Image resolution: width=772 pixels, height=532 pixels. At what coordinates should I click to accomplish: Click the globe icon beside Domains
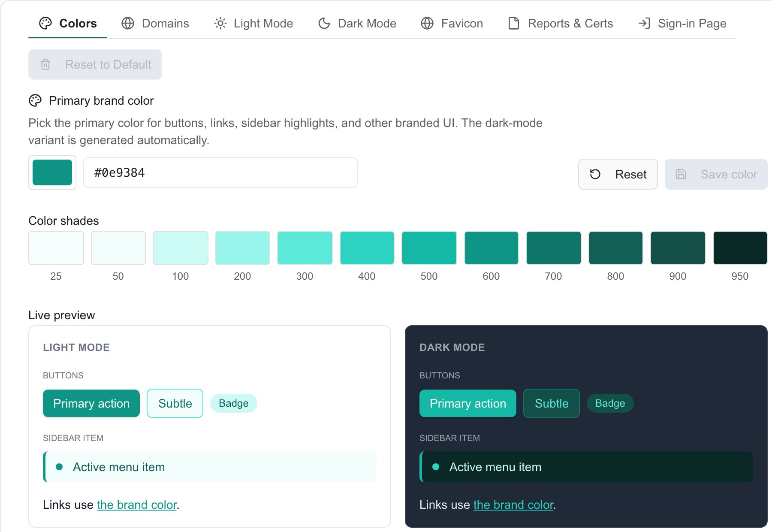128,23
